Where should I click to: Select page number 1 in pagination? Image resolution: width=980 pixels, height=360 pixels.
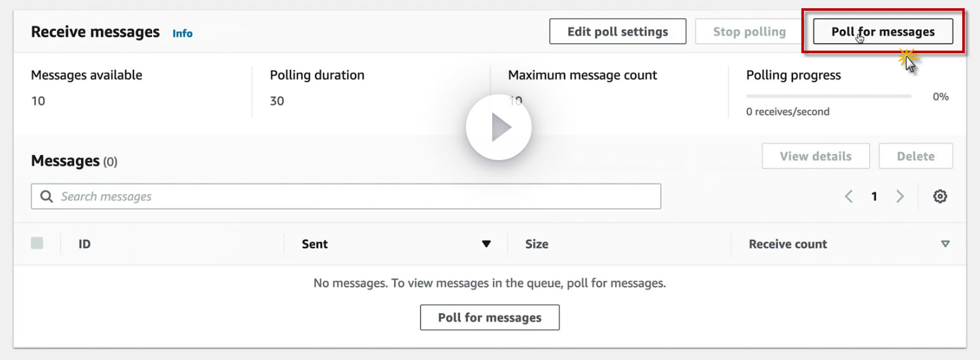coord(874,197)
